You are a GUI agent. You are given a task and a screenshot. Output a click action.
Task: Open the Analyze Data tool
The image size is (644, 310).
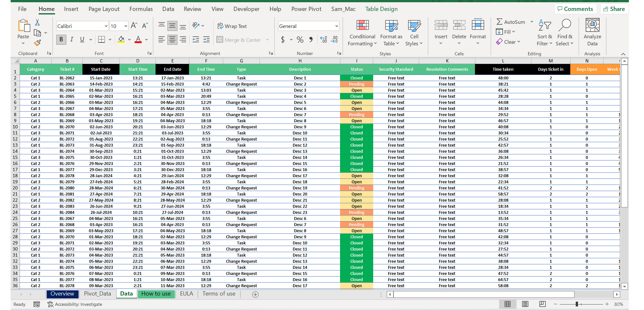(592, 32)
